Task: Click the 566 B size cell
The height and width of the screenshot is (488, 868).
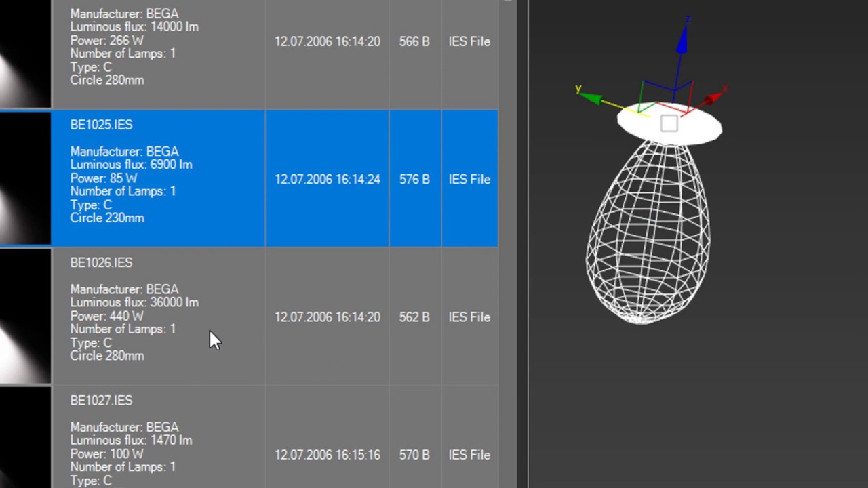Action: coord(414,41)
